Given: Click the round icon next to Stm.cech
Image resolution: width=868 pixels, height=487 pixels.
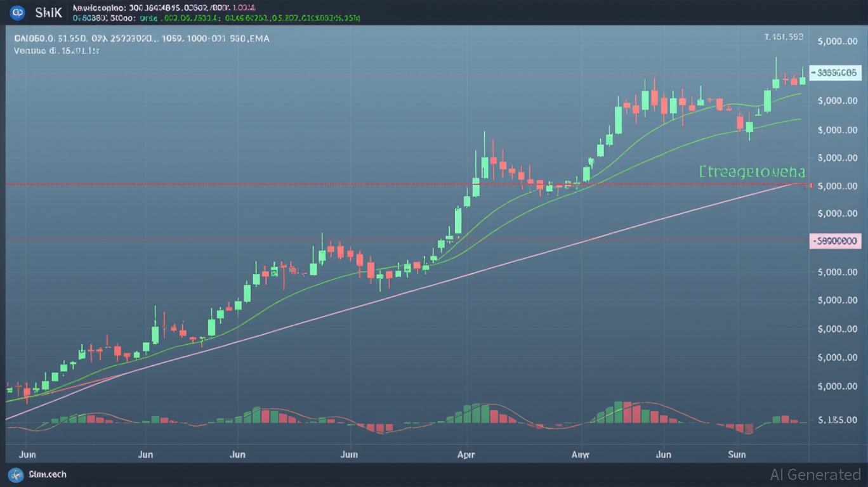Looking at the screenshot, I should 15,474.
